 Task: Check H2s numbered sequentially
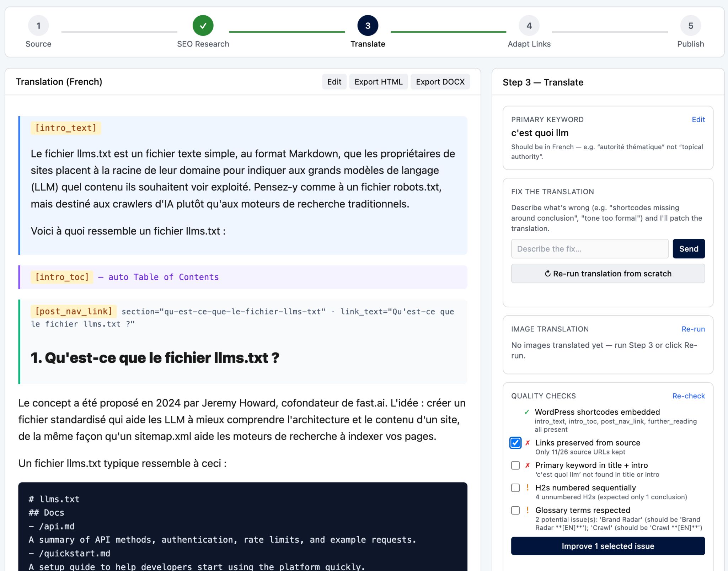(515, 488)
